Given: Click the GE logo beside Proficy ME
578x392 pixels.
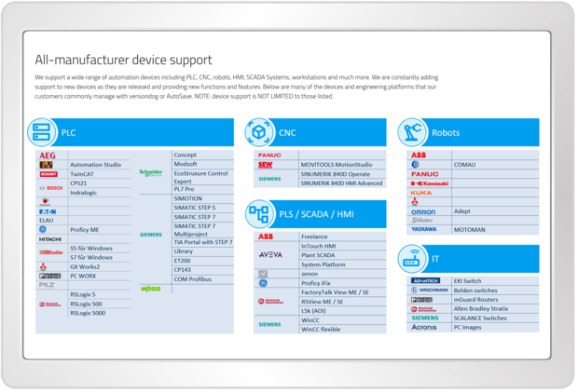Looking at the screenshot, I should coord(43,229).
